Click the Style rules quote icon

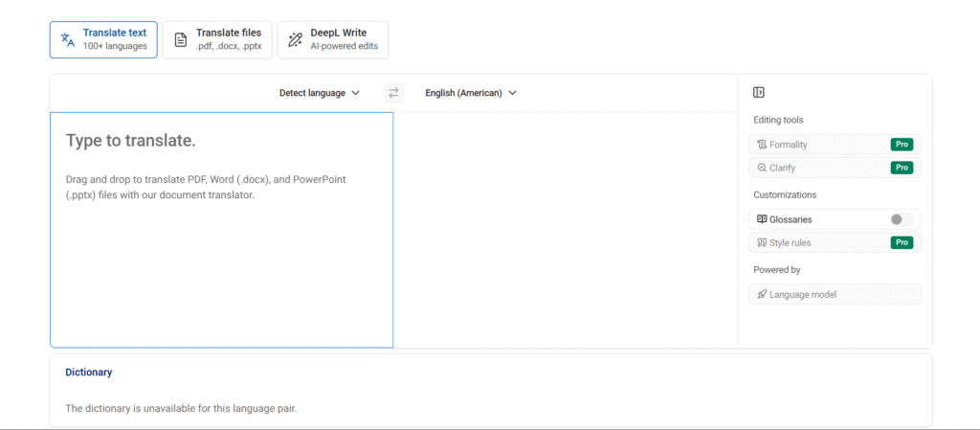(x=762, y=243)
